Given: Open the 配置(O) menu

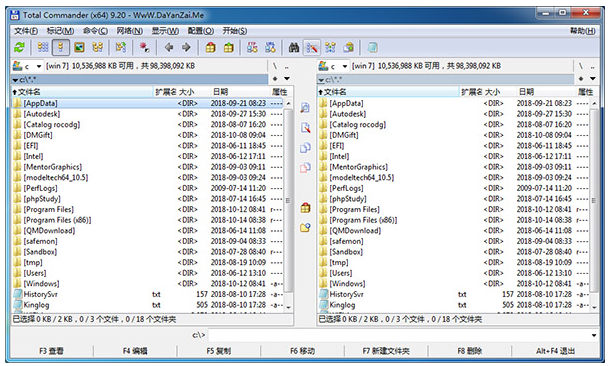Looking at the screenshot, I should click(x=201, y=31).
